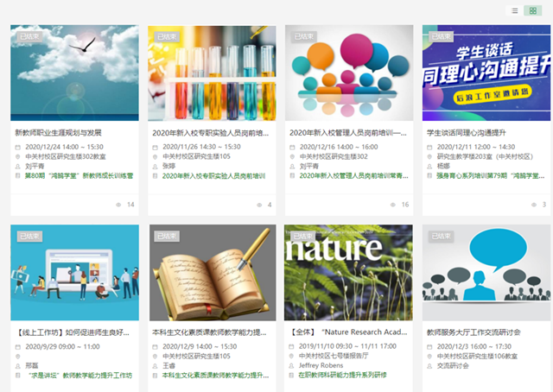
Task: Click series document icon beside 交流研讨会
Action: pyautogui.click(x=429, y=365)
